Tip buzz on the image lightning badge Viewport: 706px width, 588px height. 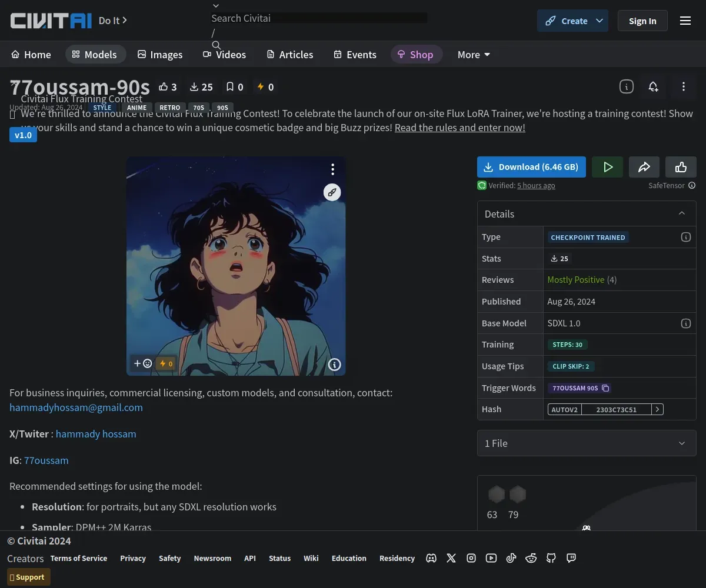166,363
